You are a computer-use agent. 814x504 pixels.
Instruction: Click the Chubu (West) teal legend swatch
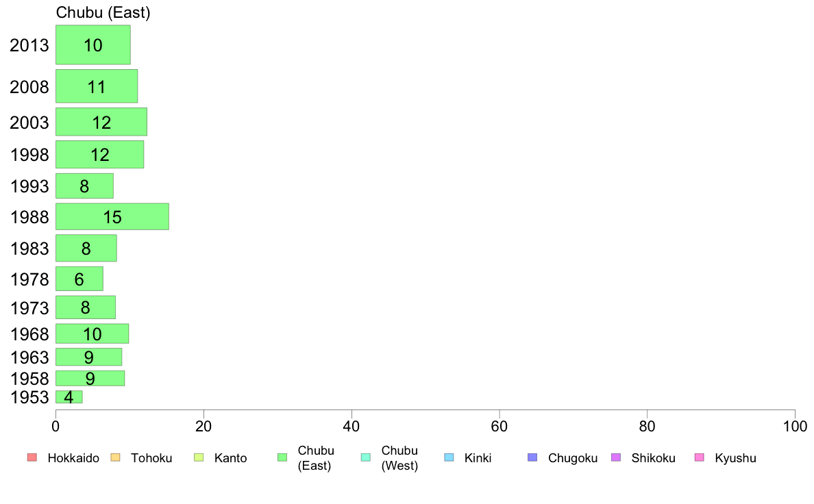[365, 457]
